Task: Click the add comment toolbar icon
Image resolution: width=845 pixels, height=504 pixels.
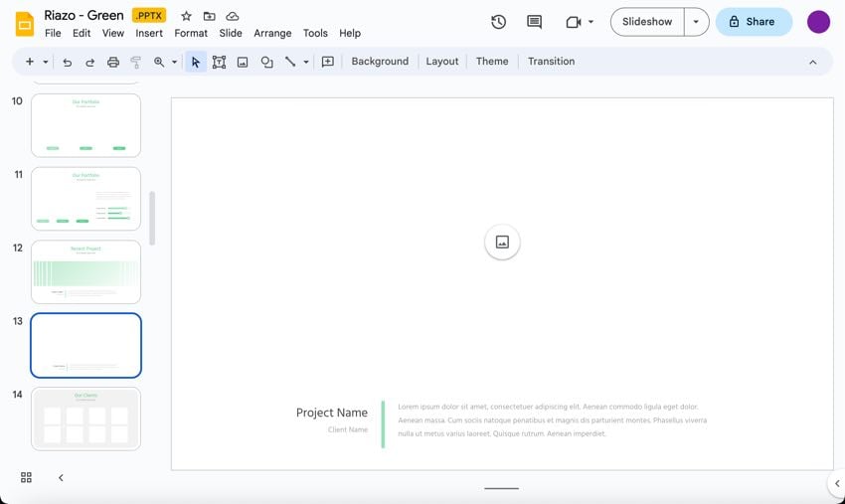Action: point(328,62)
